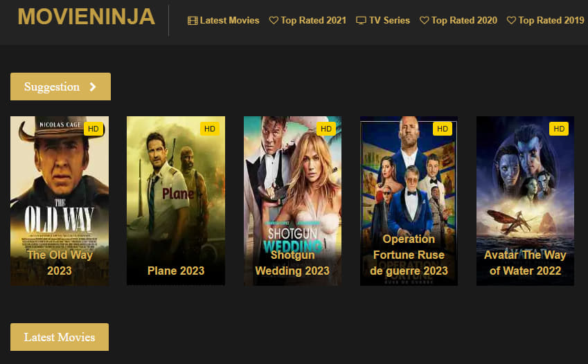588x364 pixels.
Task: Go to Top Rated 2021 in navigation
Action: (308, 20)
